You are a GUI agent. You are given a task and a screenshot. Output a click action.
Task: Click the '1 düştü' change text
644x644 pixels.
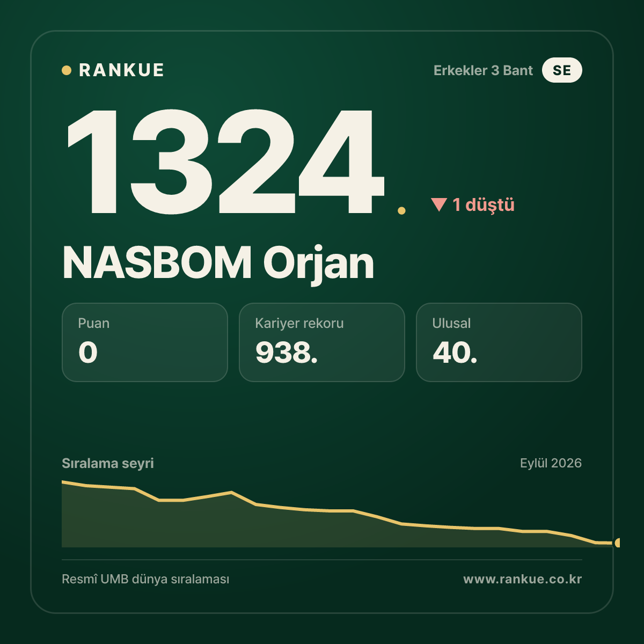click(484, 204)
